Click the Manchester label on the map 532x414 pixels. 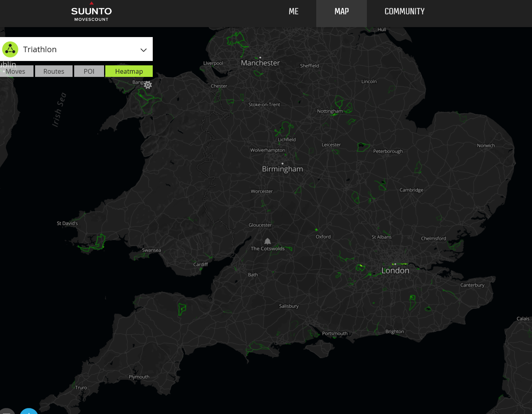tap(260, 63)
